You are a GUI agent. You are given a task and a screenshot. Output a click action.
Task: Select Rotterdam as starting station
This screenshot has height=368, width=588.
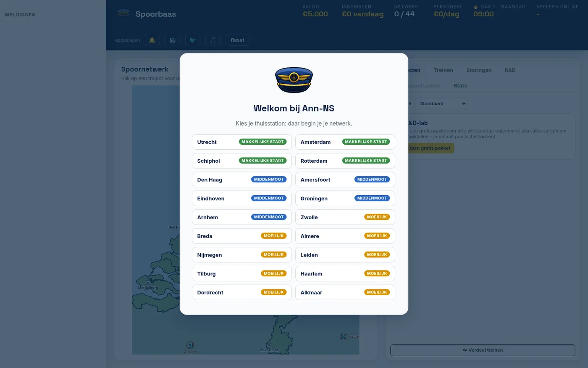345,161
